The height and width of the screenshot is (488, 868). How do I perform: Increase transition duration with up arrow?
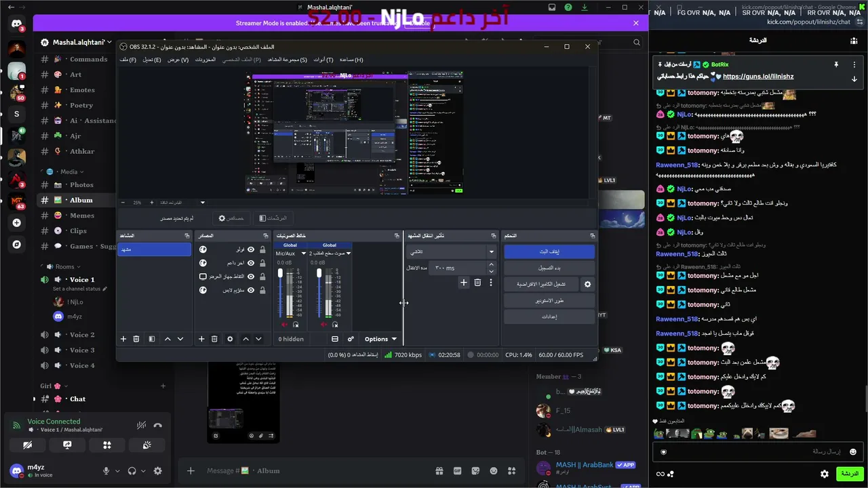[492, 266]
